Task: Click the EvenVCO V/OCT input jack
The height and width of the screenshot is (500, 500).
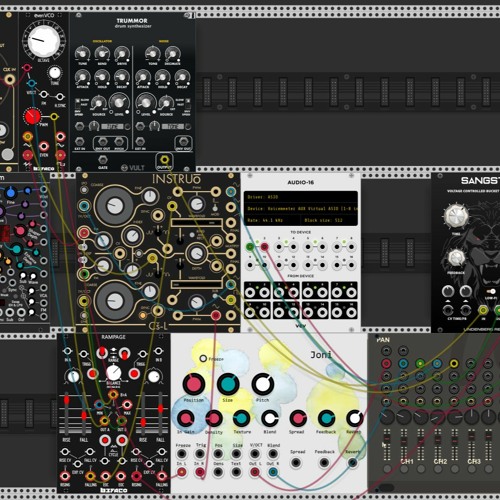Action: tap(31, 83)
